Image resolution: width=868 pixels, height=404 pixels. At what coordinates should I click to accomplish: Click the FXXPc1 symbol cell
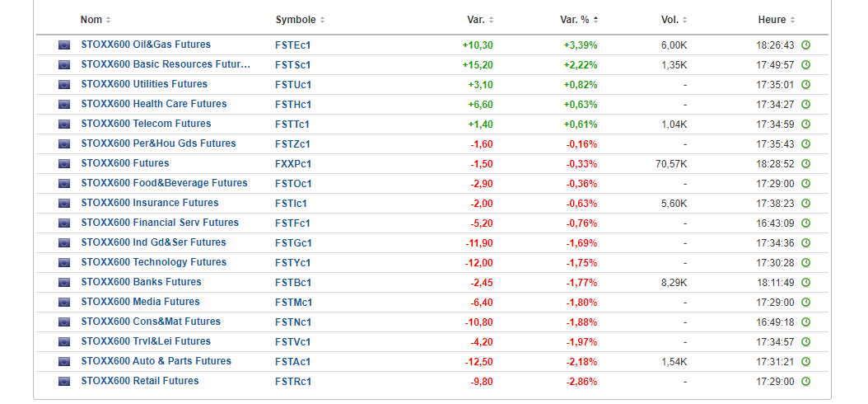(x=293, y=164)
